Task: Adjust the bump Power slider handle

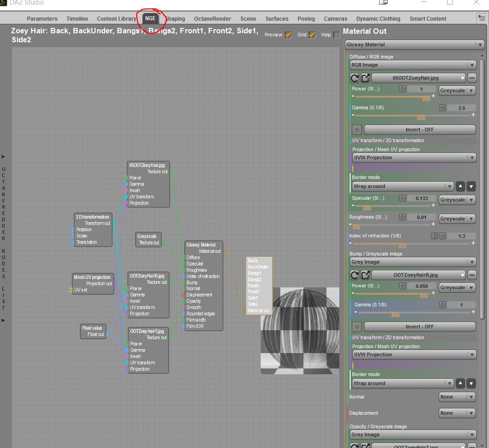Action: click(423, 296)
